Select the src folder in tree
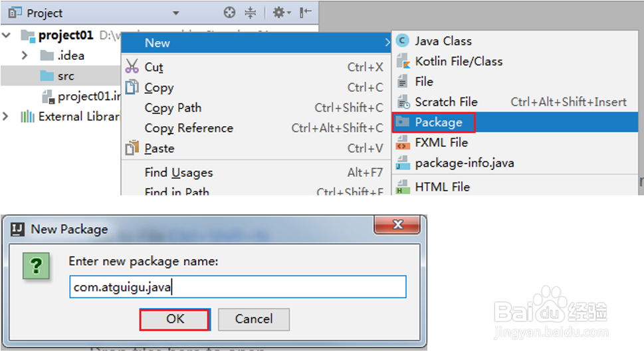The width and height of the screenshot is (644, 354). point(65,76)
